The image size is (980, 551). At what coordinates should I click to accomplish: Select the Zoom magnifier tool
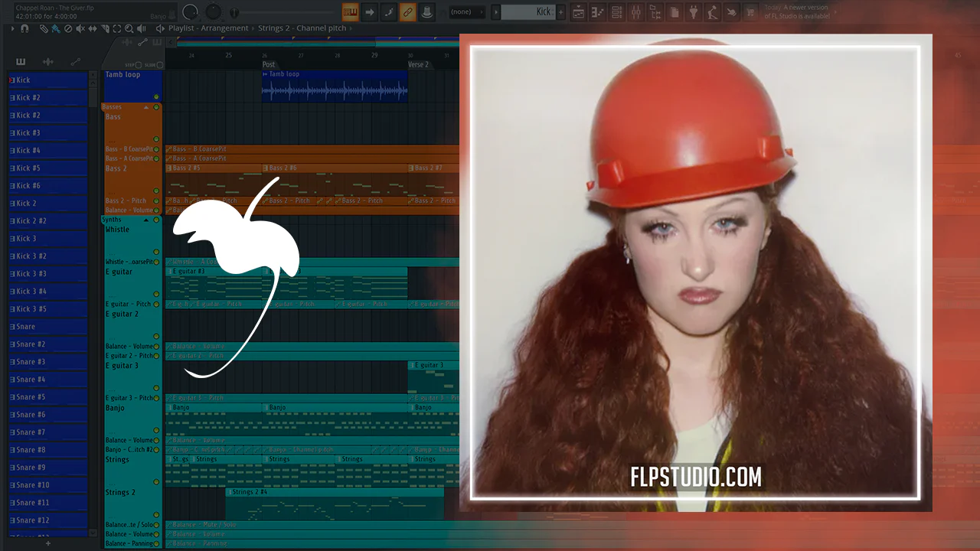pos(129,28)
